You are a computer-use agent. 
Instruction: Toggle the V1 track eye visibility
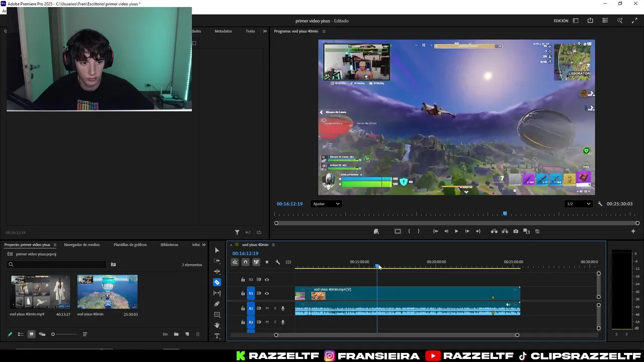(267, 294)
